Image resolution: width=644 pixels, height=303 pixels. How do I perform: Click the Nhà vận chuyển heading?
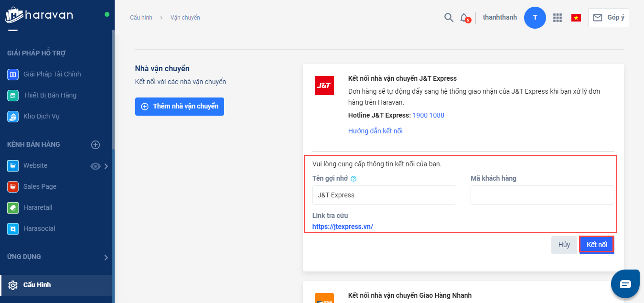(162, 69)
